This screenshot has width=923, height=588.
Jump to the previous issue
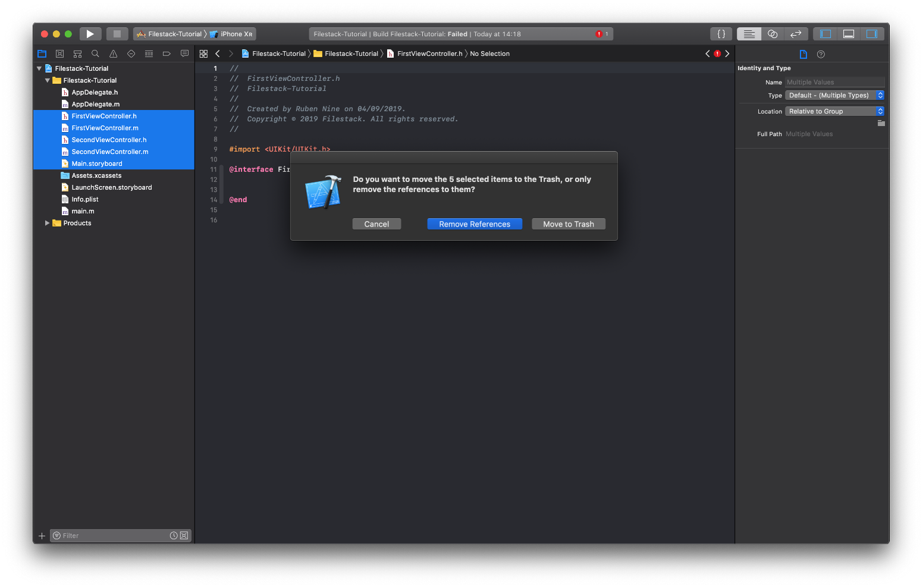point(708,54)
